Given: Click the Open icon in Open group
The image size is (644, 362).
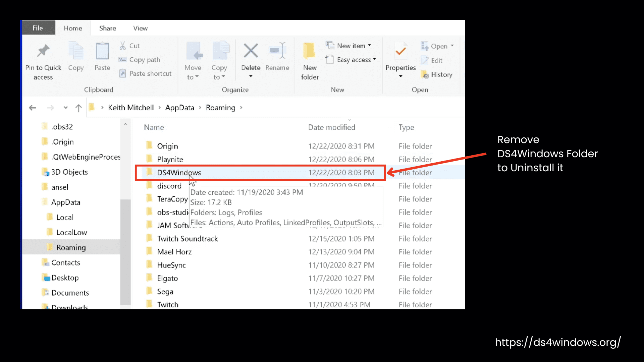Looking at the screenshot, I should click(x=425, y=46).
